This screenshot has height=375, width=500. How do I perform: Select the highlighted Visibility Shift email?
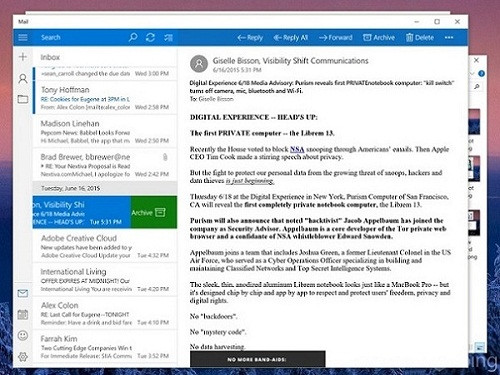tap(82, 212)
